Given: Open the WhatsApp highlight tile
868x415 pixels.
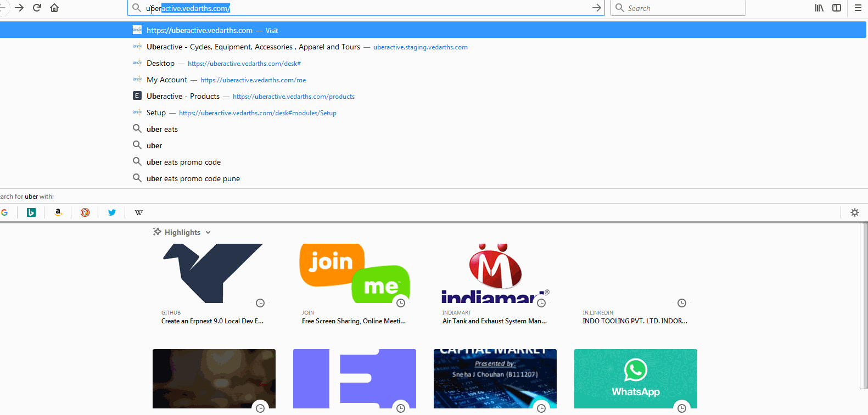Looking at the screenshot, I should [636, 379].
